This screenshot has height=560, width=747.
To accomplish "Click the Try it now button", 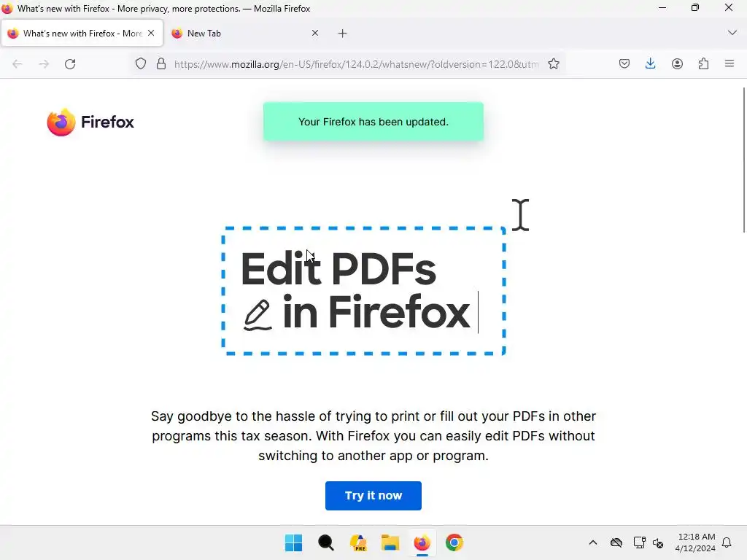I will coord(373,496).
